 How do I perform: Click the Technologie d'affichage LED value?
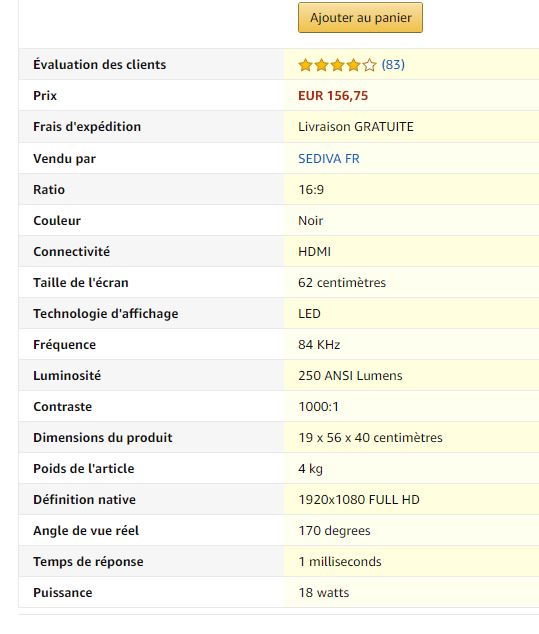click(x=309, y=314)
